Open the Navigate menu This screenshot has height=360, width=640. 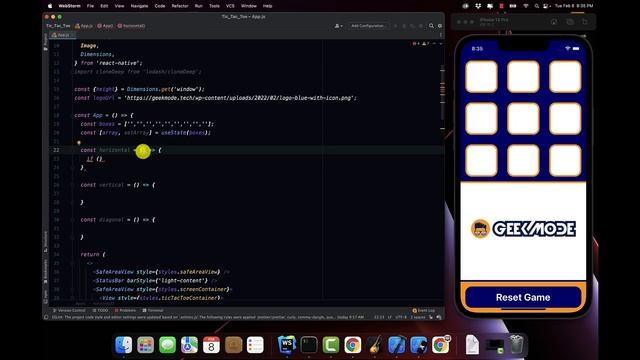tap(139, 6)
